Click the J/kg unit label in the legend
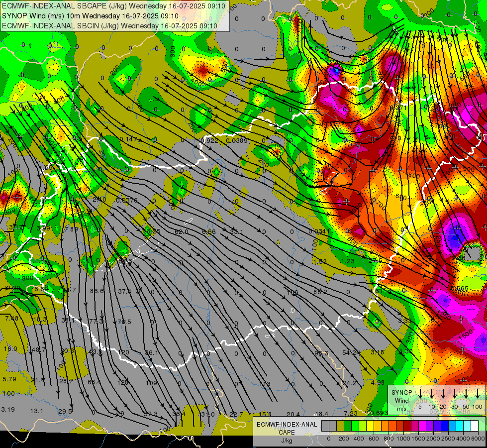 (x=287, y=441)
